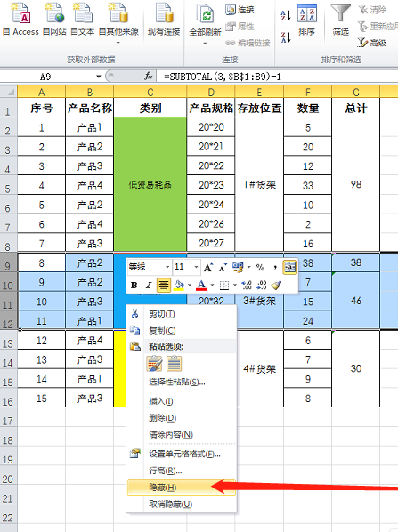This screenshot has width=398, height=532.
Task: Choose Unhide from context menu
Action: pyautogui.click(x=182, y=504)
